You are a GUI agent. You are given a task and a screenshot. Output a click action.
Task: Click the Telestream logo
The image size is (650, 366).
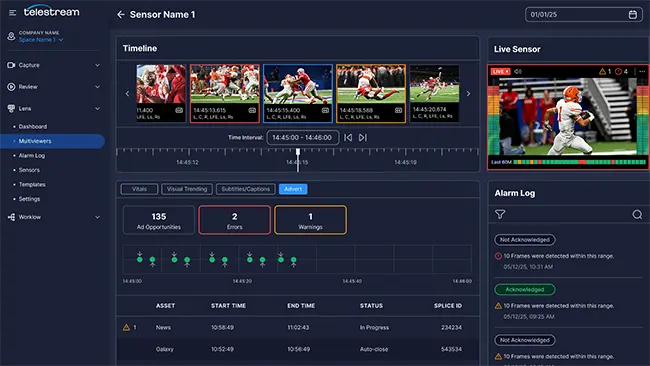[x=51, y=12]
